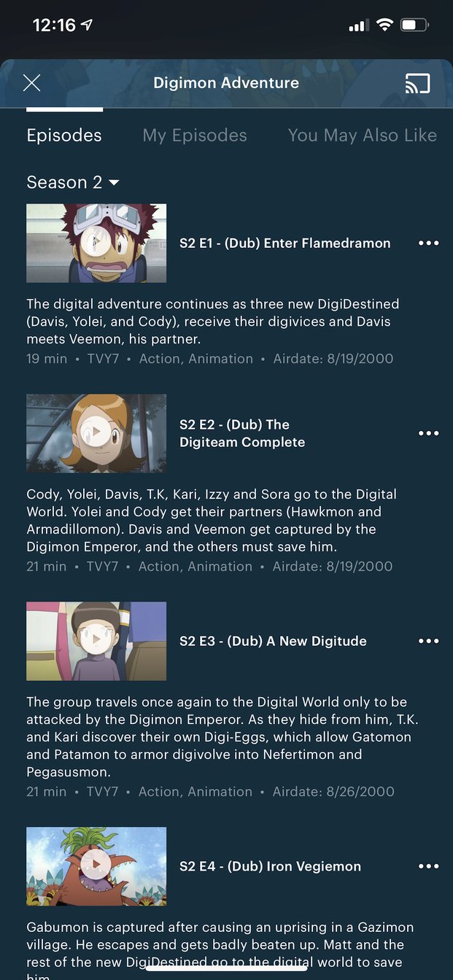Screen dimensions: 453x980
Task: Switch to the My Episodes tab
Action: tap(195, 136)
